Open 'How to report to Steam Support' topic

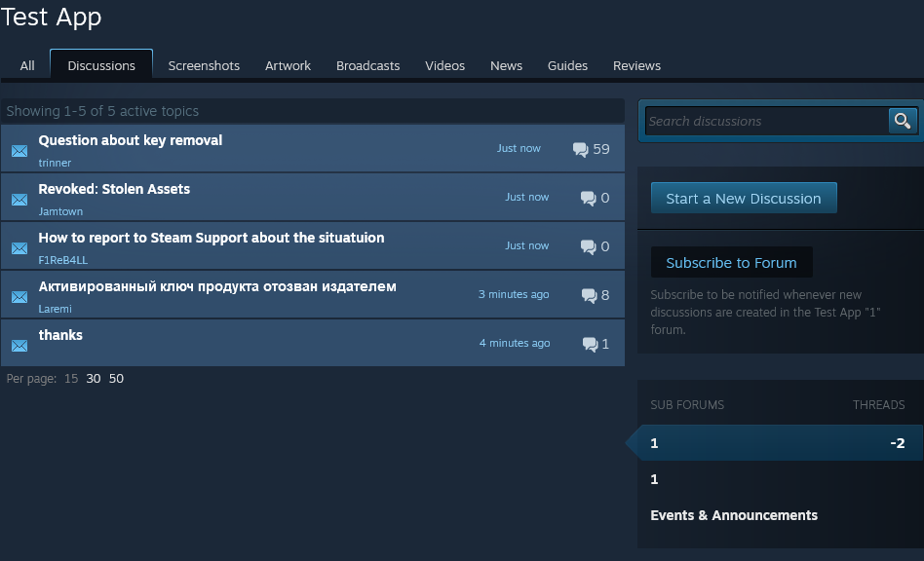click(x=211, y=238)
